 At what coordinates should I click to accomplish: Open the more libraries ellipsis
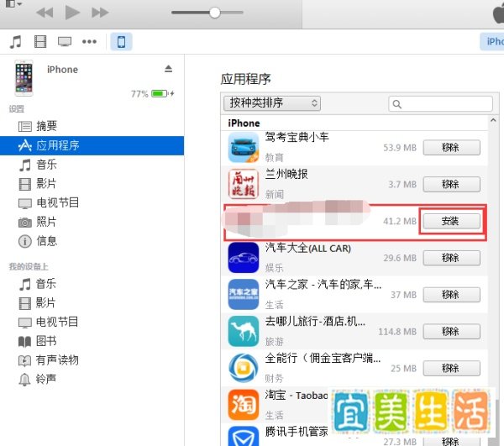(x=89, y=41)
